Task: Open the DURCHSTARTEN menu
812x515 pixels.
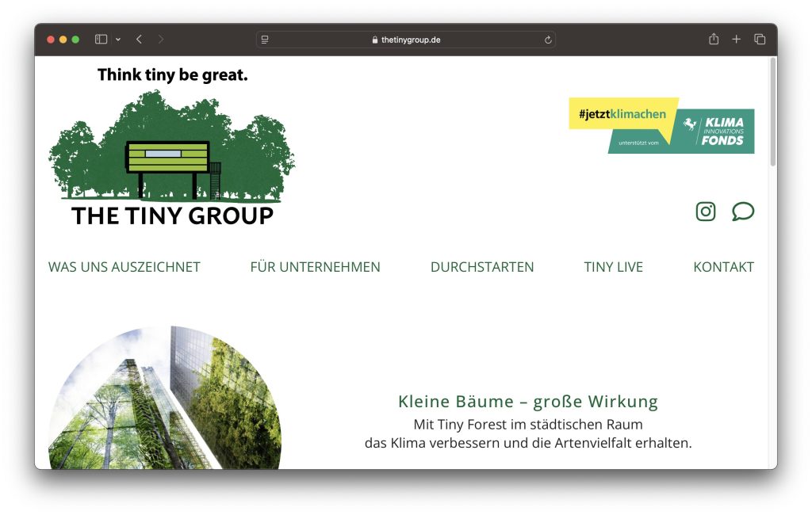Action: [482, 267]
